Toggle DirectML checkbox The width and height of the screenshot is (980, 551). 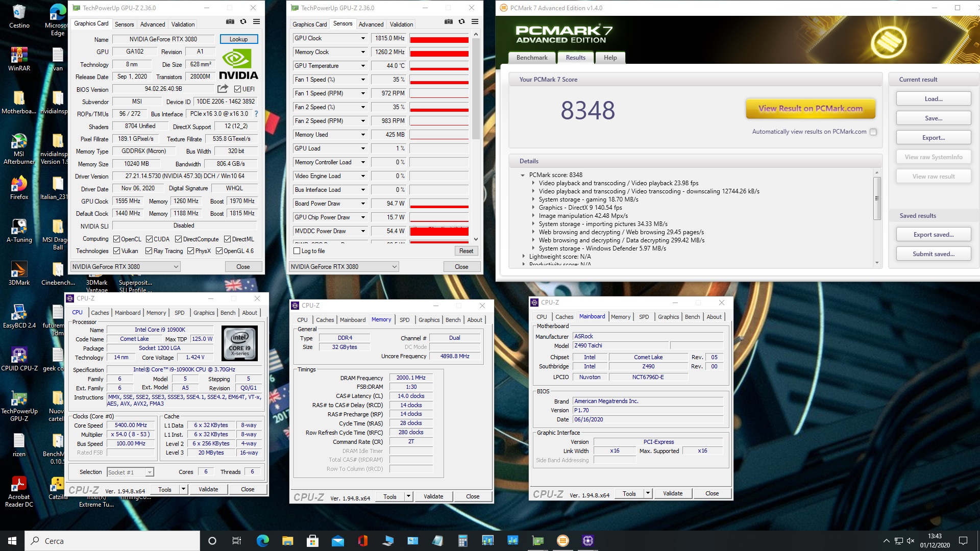227,239
